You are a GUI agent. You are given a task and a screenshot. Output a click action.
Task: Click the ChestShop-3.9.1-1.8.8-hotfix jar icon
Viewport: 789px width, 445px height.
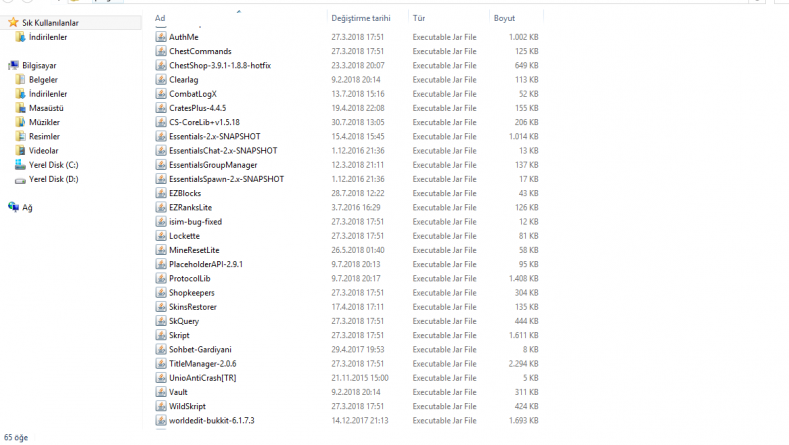tap(161, 65)
